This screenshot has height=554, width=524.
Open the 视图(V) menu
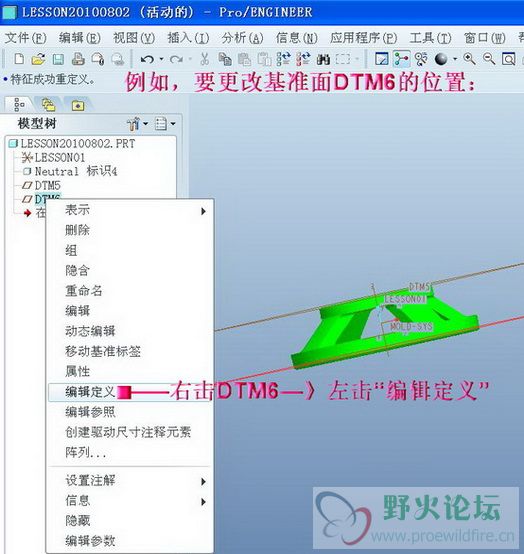click(x=134, y=38)
